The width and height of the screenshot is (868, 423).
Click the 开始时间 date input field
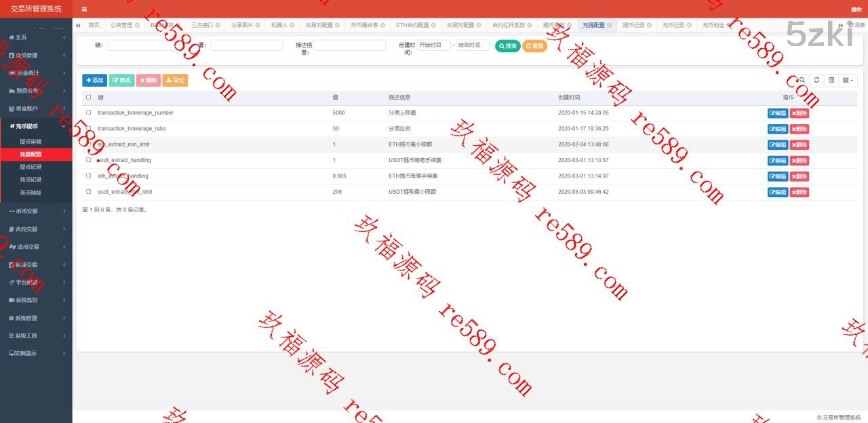433,45
